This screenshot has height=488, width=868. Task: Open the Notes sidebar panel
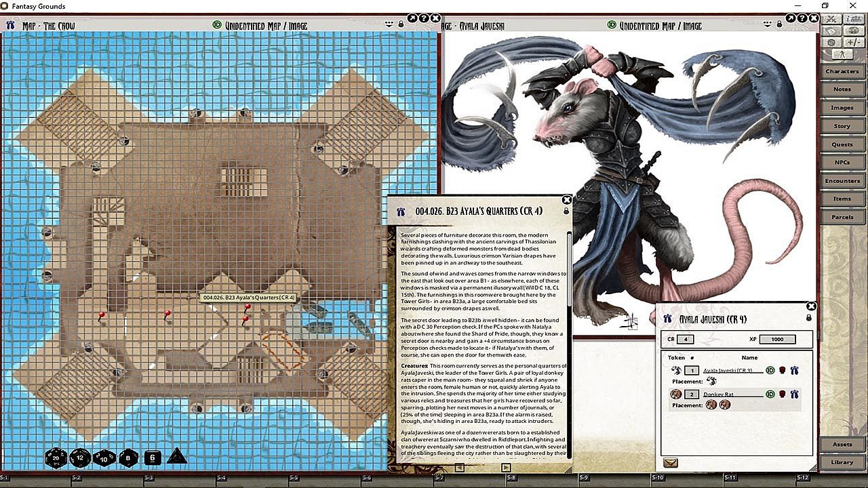[x=842, y=89]
